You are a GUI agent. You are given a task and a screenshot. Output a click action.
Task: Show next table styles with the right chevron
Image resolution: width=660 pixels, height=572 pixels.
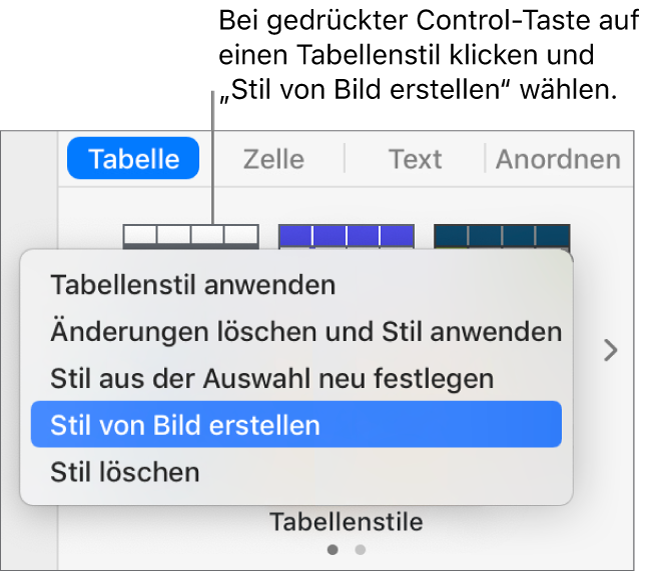[x=611, y=350]
